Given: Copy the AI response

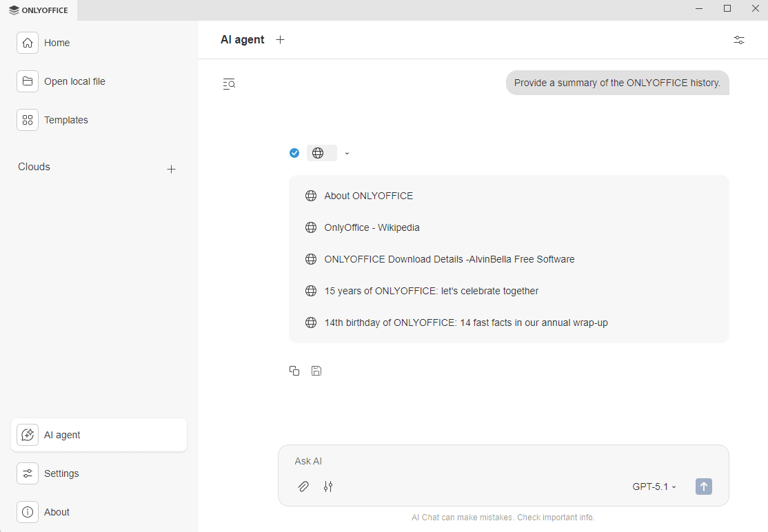Looking at the screenshot, I should tap(294, 371).
